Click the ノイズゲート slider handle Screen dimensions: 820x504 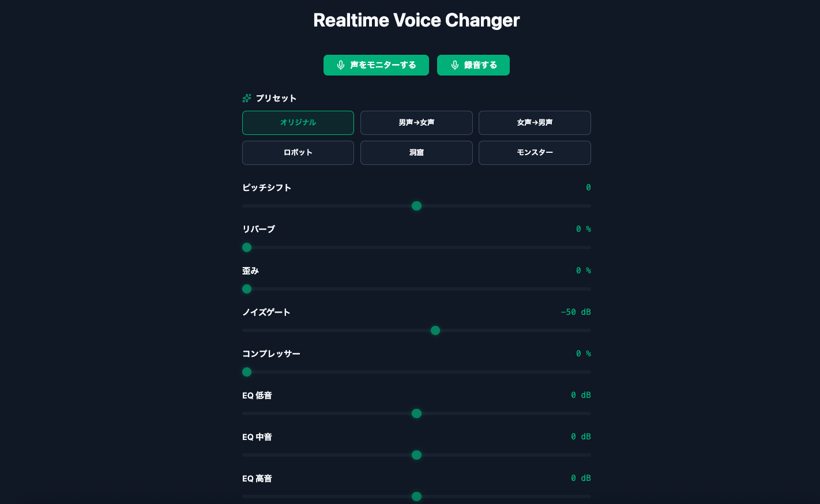pyautogui.click(x=435, y=330)
